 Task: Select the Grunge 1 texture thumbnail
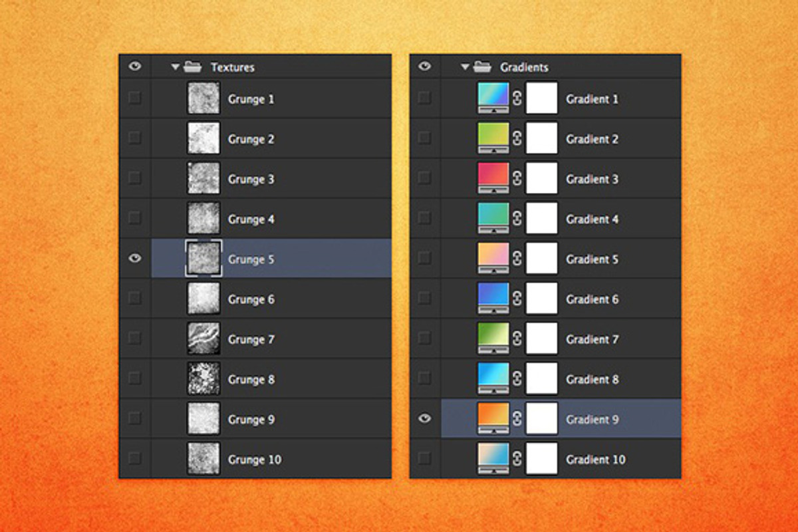(203, 99)
